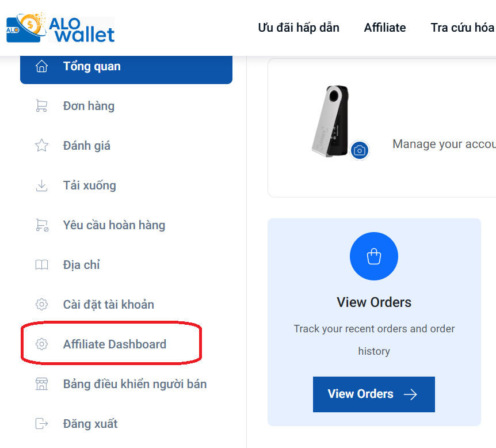Open Tra cứu hóa in top navigation

tap(462, 28)
